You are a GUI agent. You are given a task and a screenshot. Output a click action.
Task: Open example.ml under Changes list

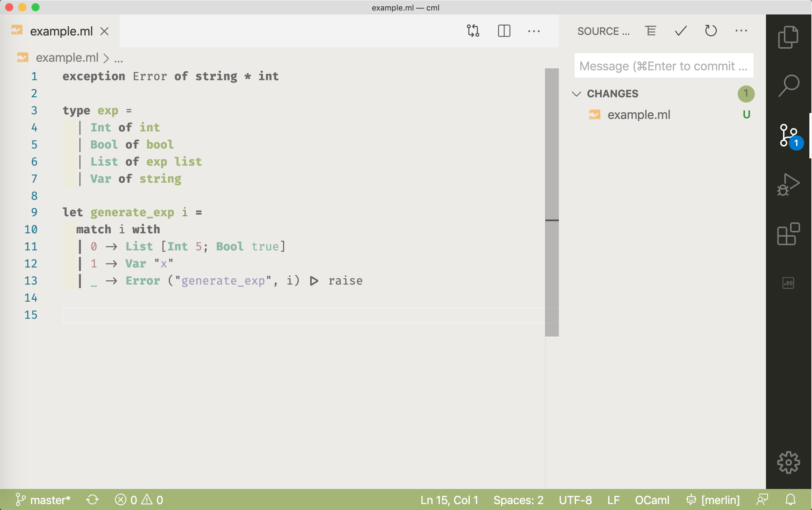point(638,115)
